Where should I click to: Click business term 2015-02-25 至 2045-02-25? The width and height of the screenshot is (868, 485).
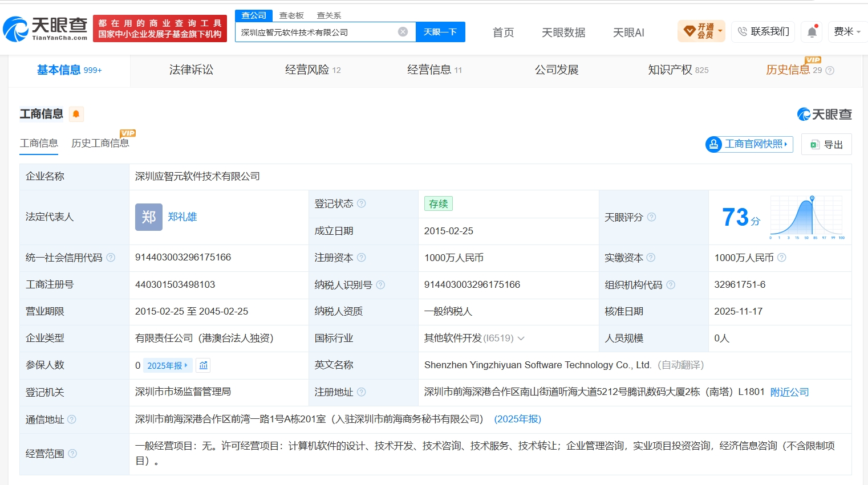192,311
